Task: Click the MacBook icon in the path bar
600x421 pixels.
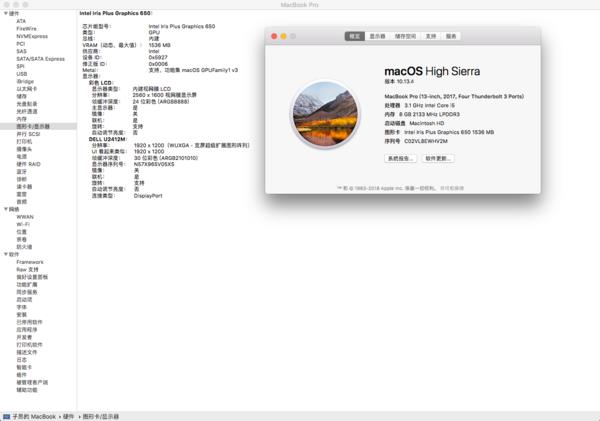Action: (6, 415)
